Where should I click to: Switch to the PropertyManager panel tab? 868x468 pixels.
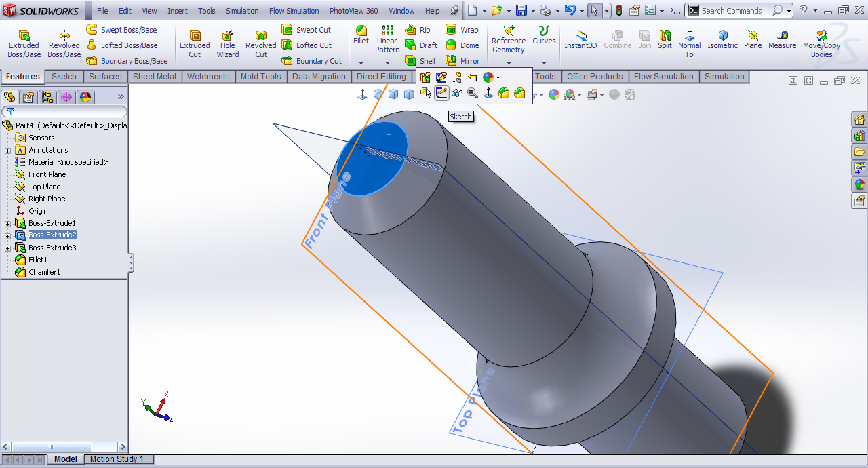(28, 97)
